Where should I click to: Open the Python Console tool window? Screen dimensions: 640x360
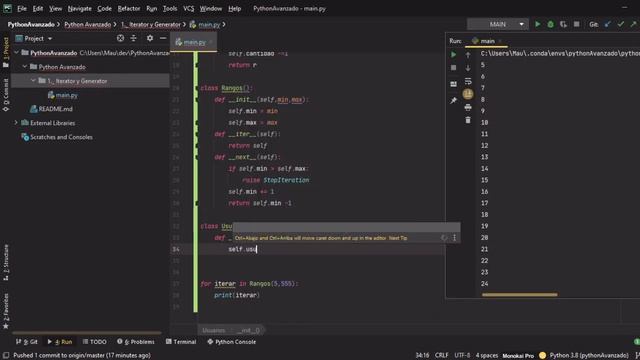click(x=231, y=342)
